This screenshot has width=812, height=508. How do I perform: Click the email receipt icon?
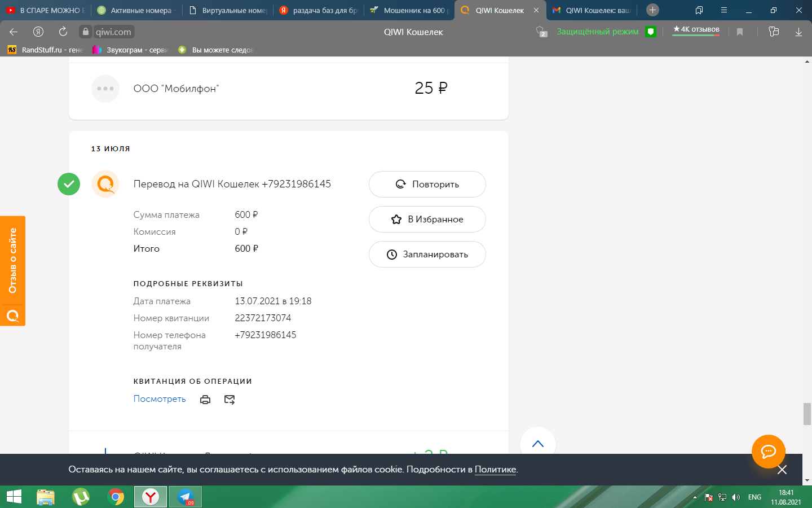[230, 400]
